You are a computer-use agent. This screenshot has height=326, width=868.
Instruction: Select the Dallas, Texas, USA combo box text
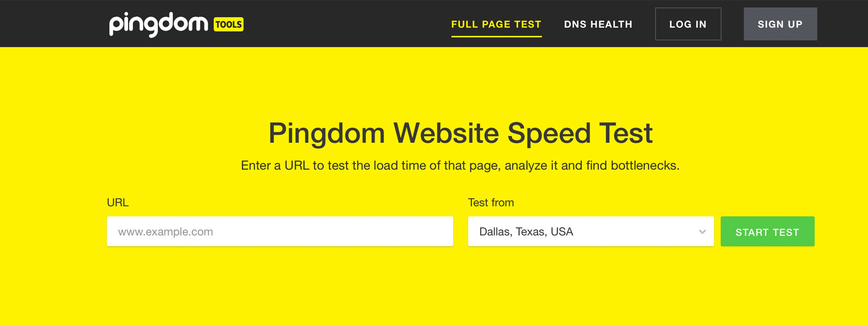(x=526, y=232)
